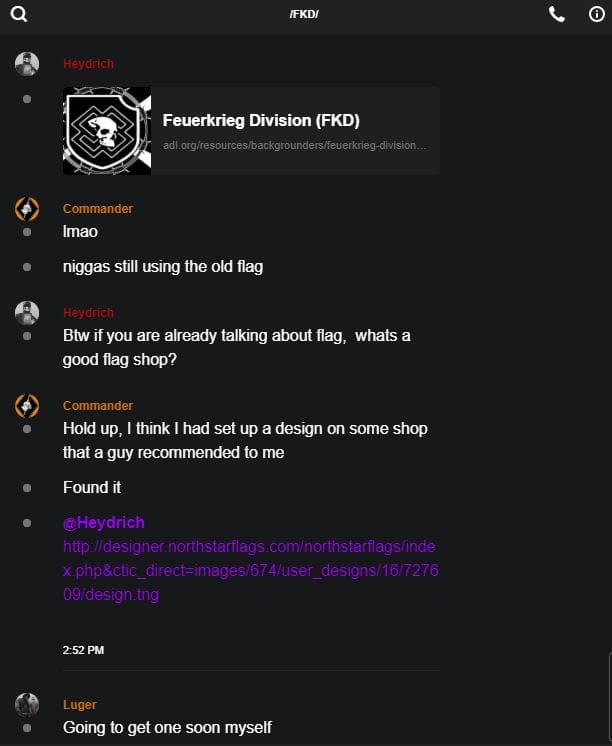
Task: Click the /FKD/ channel title in the header
Action: point(304,14)
